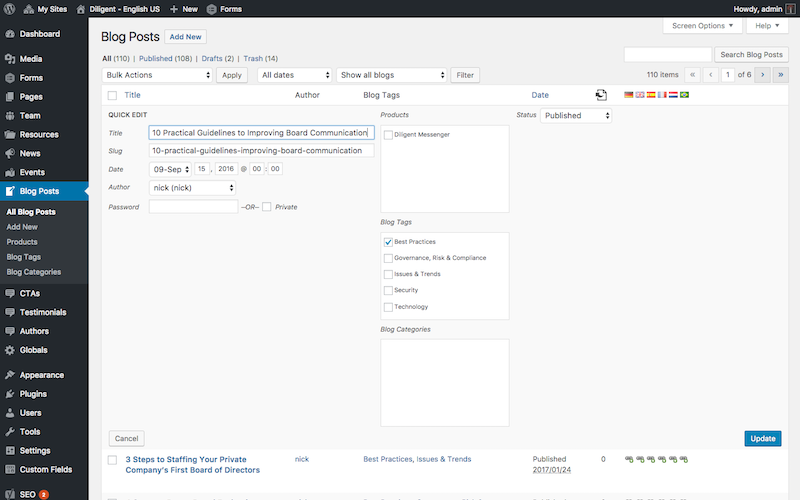This screenshot has height=500, width=800.
Task: Open the Status Published dropdown
Action: point(576,115)
